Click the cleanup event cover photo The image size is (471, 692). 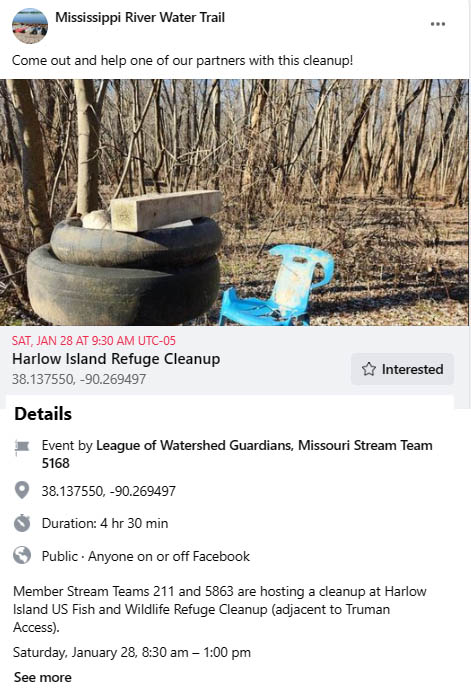click(x=234, y=202)
